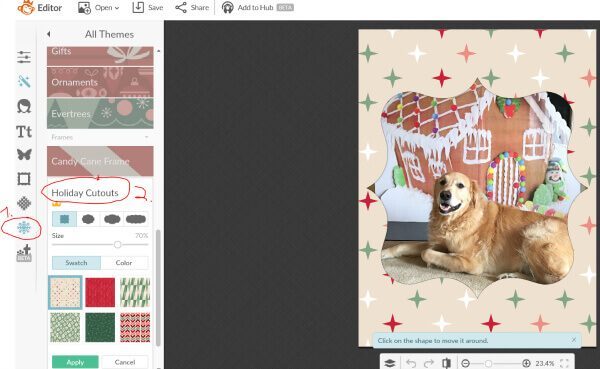Select the Evertrees theme item
This screenshot has width=600, height=369.
[100, 113]
